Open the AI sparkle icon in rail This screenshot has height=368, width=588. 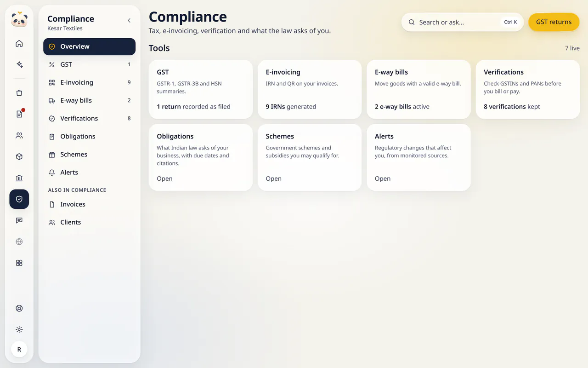(19, 65)
